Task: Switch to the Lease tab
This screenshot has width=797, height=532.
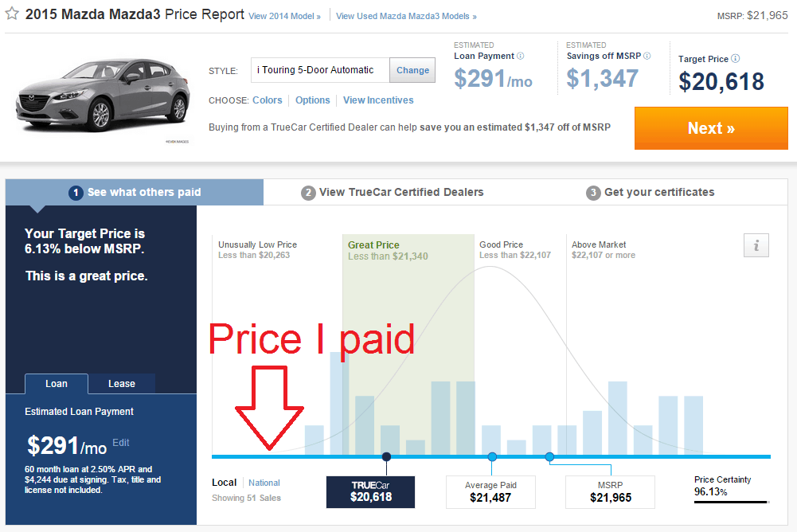Action: click(122, 384)
